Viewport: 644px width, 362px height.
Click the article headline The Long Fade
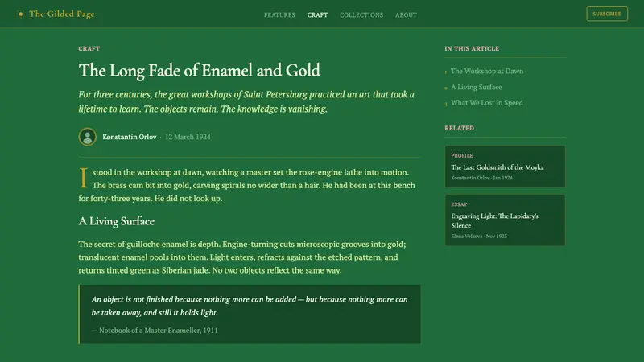pyautogui.click(x=199, y=70)
